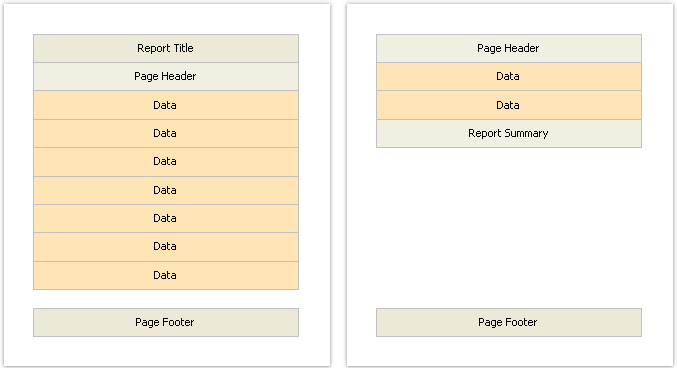Click the bottom margin of the right page
The width and height of the screenshot is (677, 370).
509,351
